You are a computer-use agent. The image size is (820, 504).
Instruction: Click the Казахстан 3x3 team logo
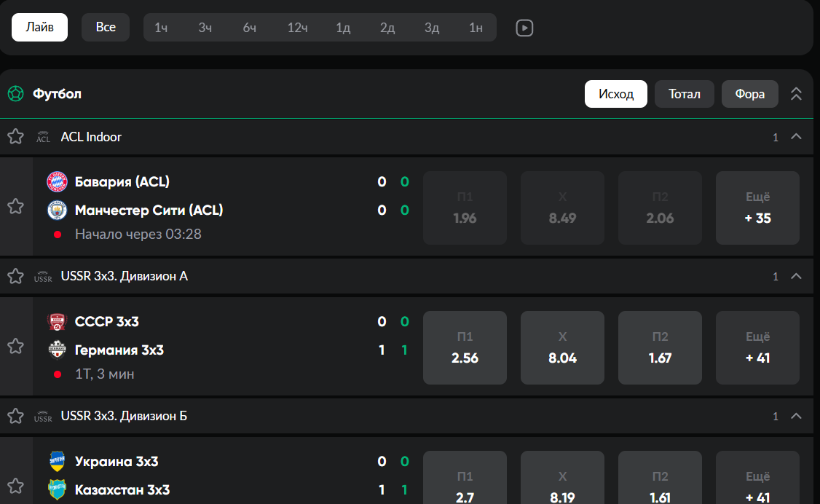[x=57, y=490]
